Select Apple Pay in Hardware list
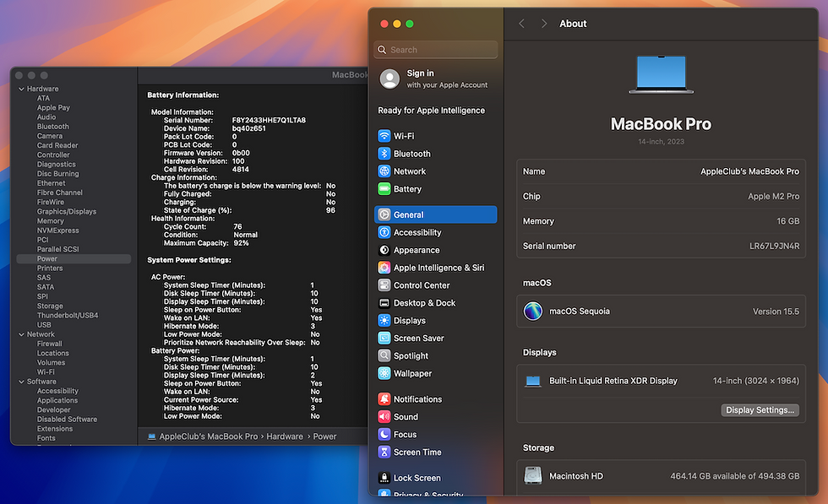The image size is (828, 504). point(53,108)
